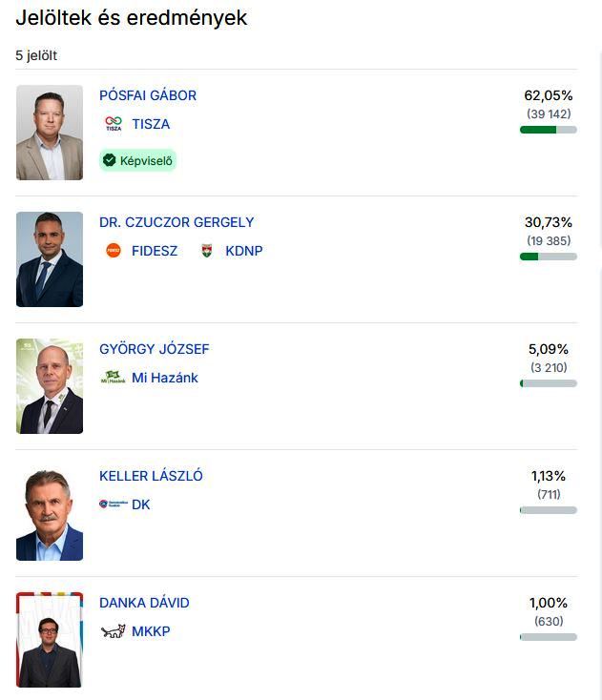Click the orange FIDESZ logo icon

click(x=114, y=251)
